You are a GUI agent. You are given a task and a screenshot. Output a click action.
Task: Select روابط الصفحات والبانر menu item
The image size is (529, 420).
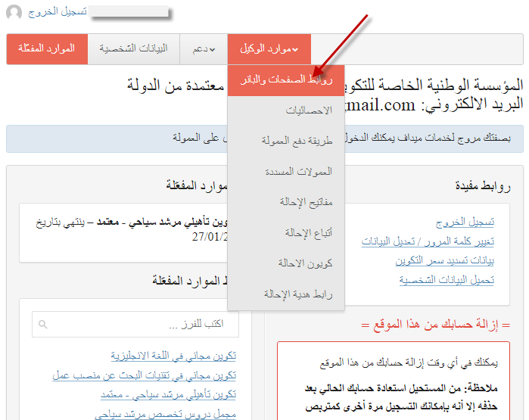pos(285,79)
